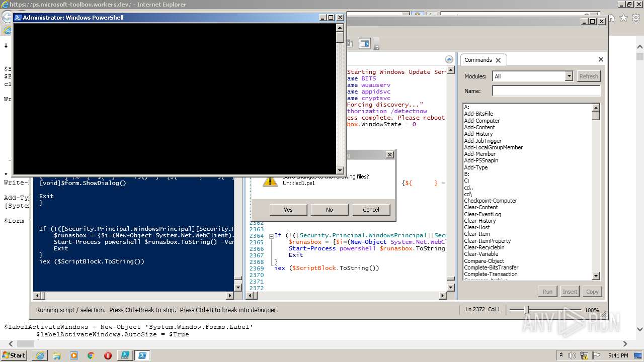Switch to PowerShell ISE taskbar button
644x362 pixels.
coord(124,355)
